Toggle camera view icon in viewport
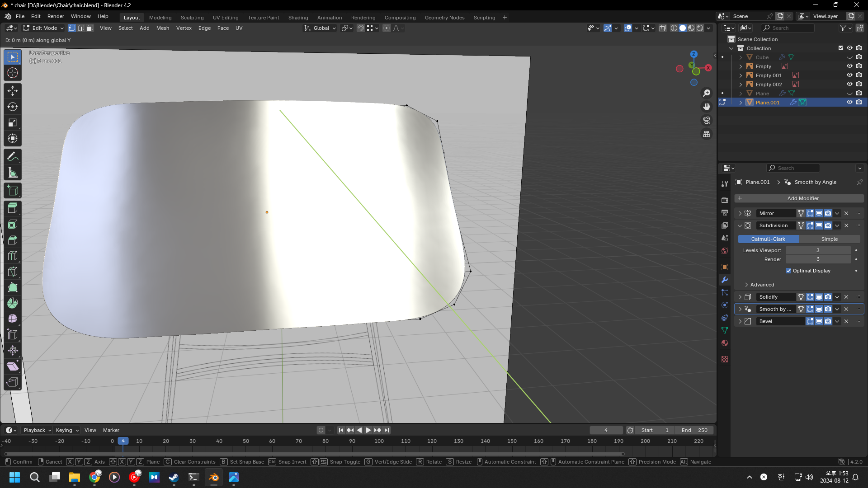This screenshot has width=868, height=488. pos(707,120)
